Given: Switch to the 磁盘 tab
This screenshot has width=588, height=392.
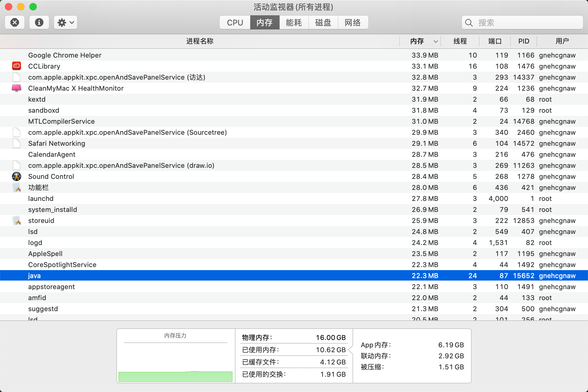Looking at the screenshot, I should click(323, 23).
